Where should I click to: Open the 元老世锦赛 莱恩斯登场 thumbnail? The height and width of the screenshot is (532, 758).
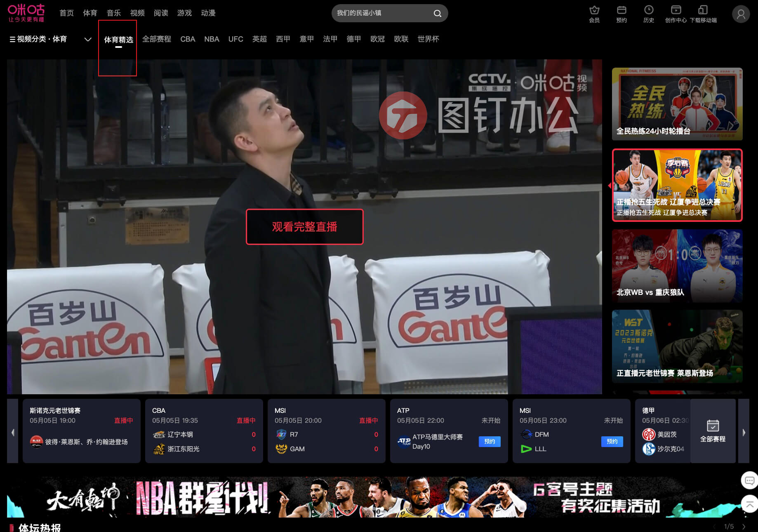click(677, 346)
